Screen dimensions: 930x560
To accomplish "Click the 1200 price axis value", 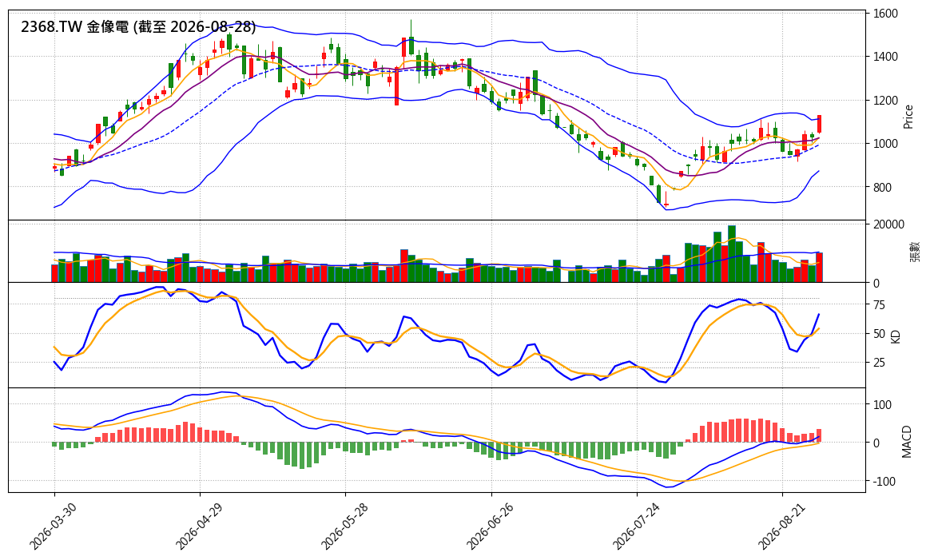I will point(885,100).
